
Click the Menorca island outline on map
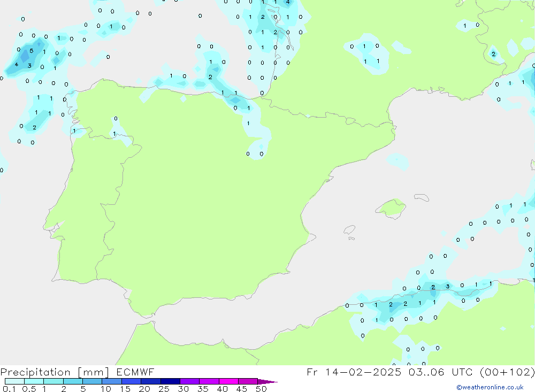[x=422, y=197]
